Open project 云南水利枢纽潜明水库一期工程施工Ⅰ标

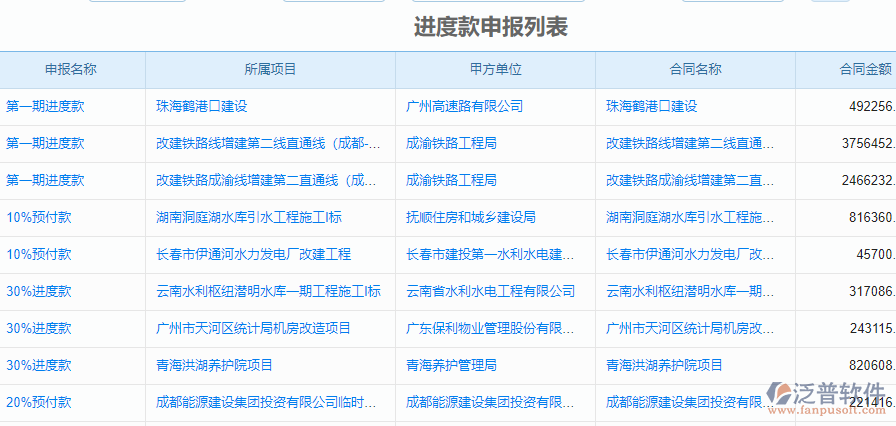pos(269,292)
